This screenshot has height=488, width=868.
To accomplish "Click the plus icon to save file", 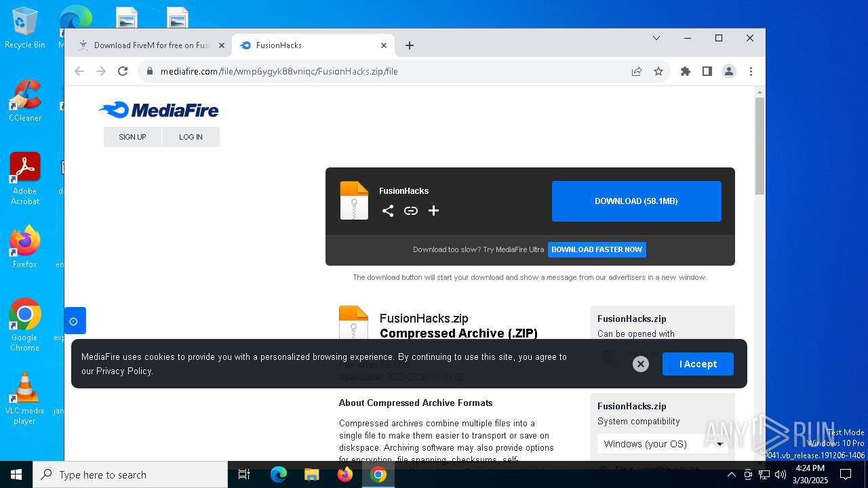I will pos(434,211).
